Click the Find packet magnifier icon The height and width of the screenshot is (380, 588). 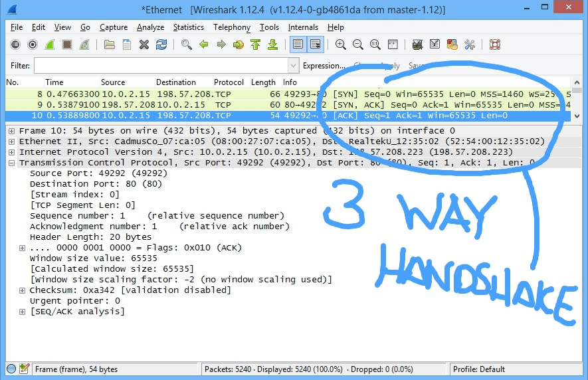coord(187,45)
